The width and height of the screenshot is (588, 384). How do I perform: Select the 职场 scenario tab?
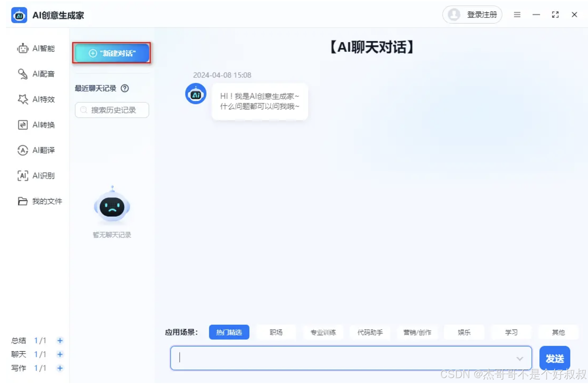pyautogui.click(x=276, y=332)
